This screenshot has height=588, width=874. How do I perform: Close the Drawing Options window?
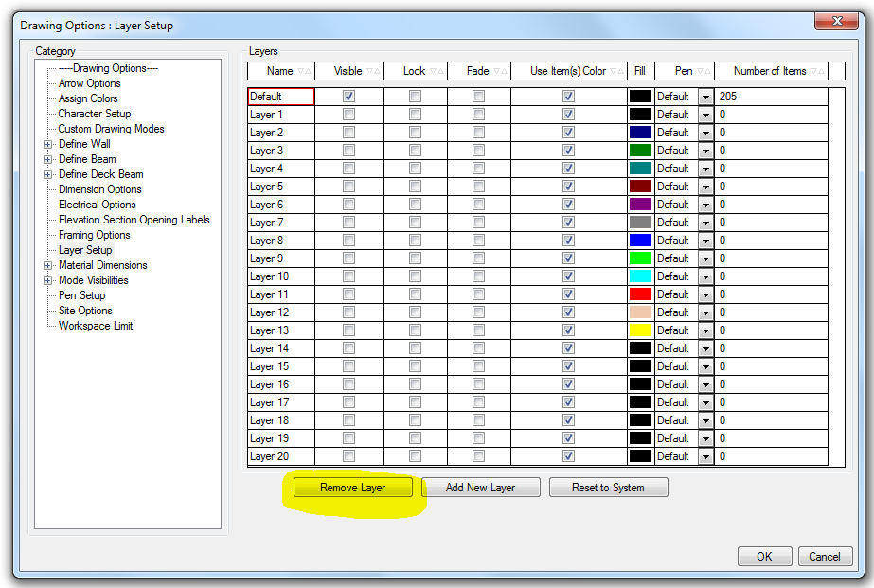(x=837, y=21)
